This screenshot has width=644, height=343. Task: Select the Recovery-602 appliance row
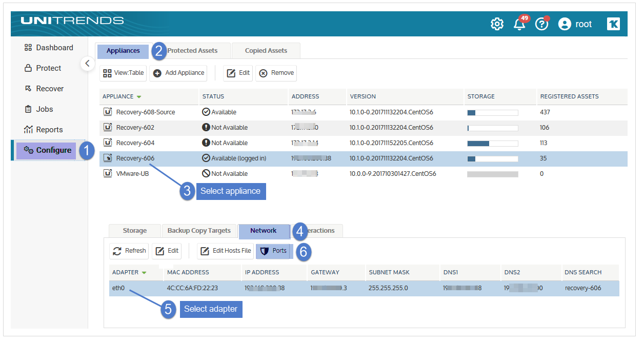pos(364,128)
